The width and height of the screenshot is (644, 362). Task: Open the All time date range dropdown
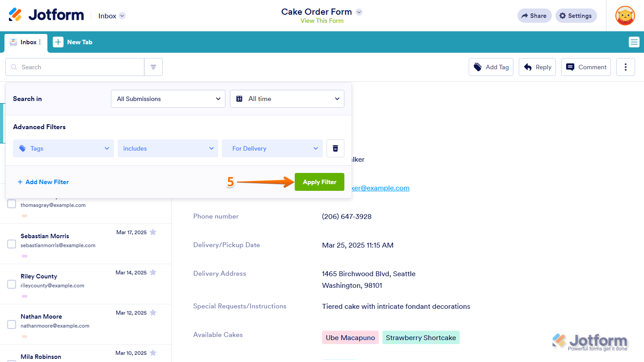(x=287, y=99)
